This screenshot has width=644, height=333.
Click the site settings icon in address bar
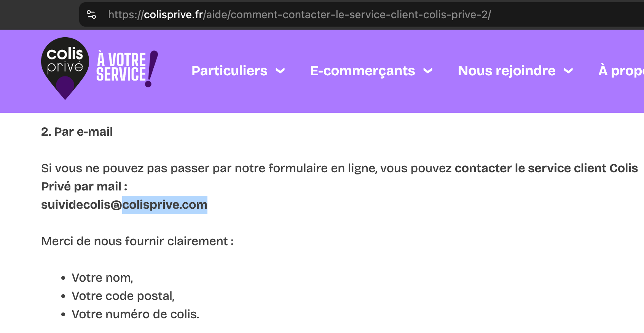[x=91, y=15]
